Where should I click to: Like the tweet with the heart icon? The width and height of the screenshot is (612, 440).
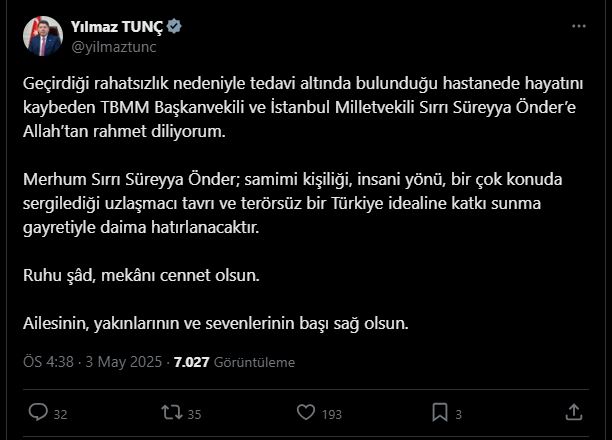[x=307, y=412]
